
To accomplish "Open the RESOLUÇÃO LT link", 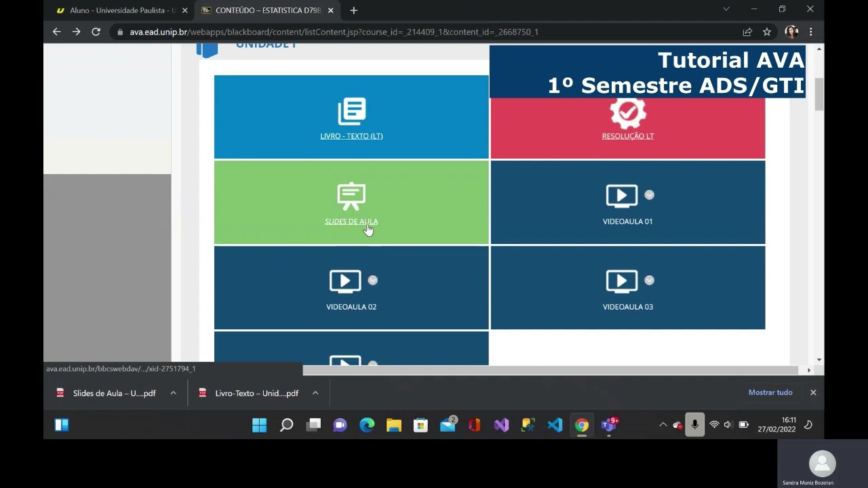I will [x=628, y=136].
